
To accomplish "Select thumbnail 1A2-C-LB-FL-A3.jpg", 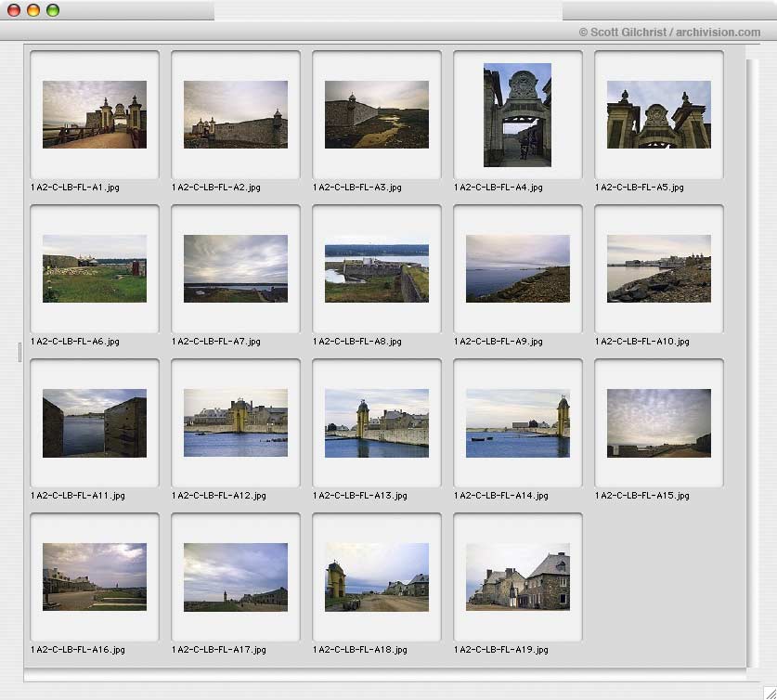I will pyautogui.click(x=377, y=114).
